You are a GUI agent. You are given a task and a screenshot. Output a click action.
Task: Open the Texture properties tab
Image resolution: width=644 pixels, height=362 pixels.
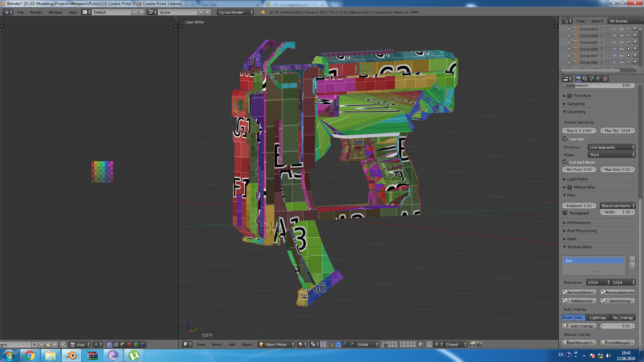coord(605,79)
